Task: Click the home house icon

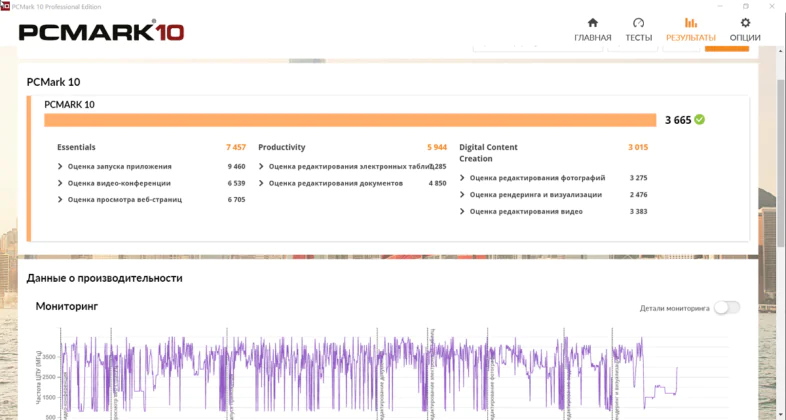Action: tap(593, 23)
